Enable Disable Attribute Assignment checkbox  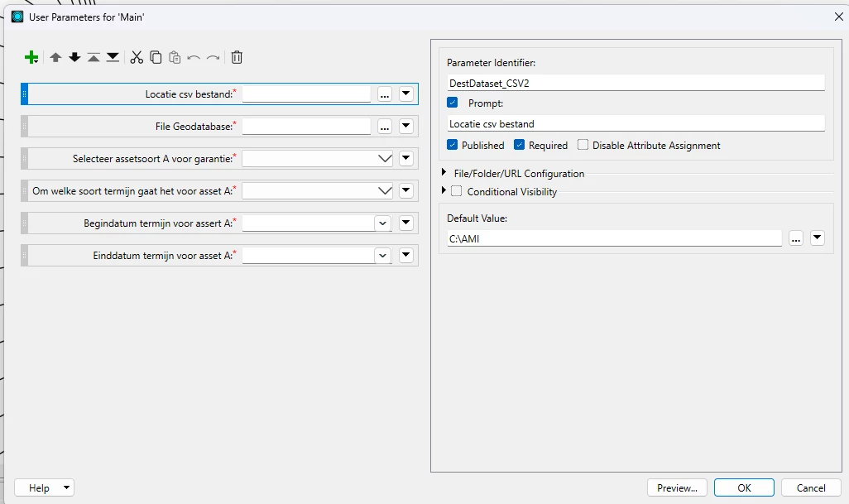(x=583, y=145)
